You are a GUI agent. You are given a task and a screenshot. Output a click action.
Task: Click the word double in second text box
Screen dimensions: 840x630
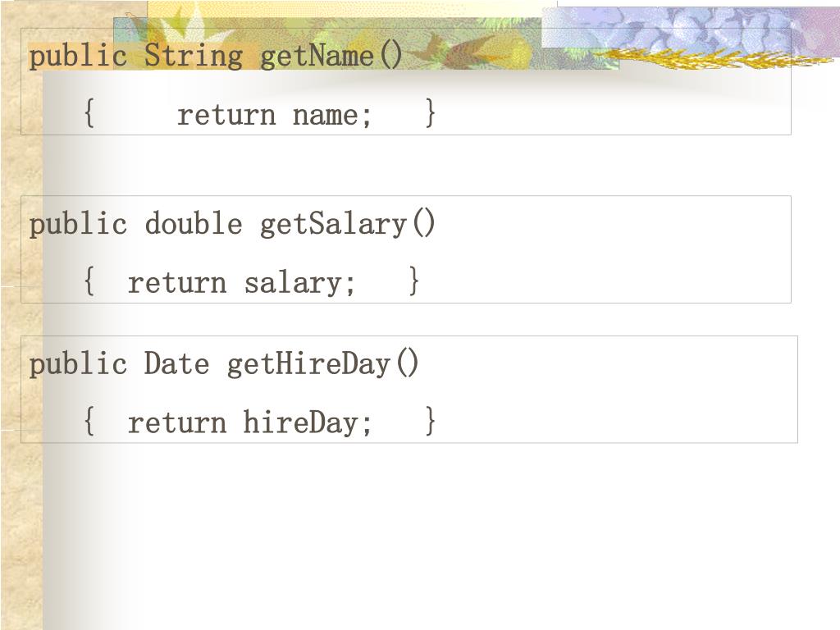[x=193, y=224]
